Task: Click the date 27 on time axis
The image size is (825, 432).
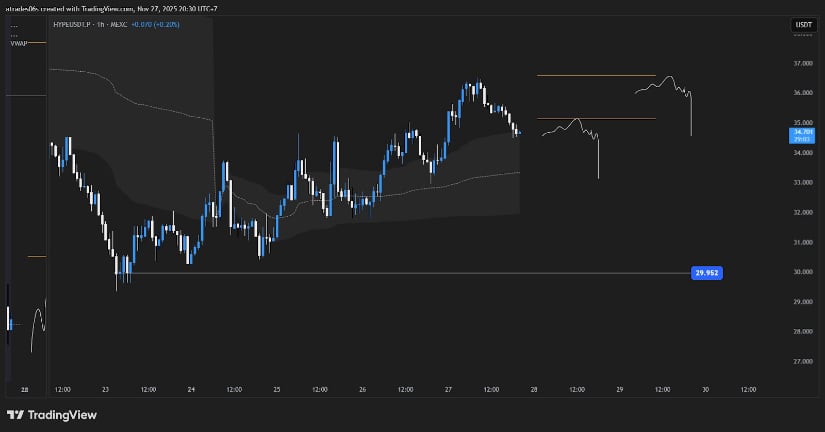Action: click(x=448, y=388)
